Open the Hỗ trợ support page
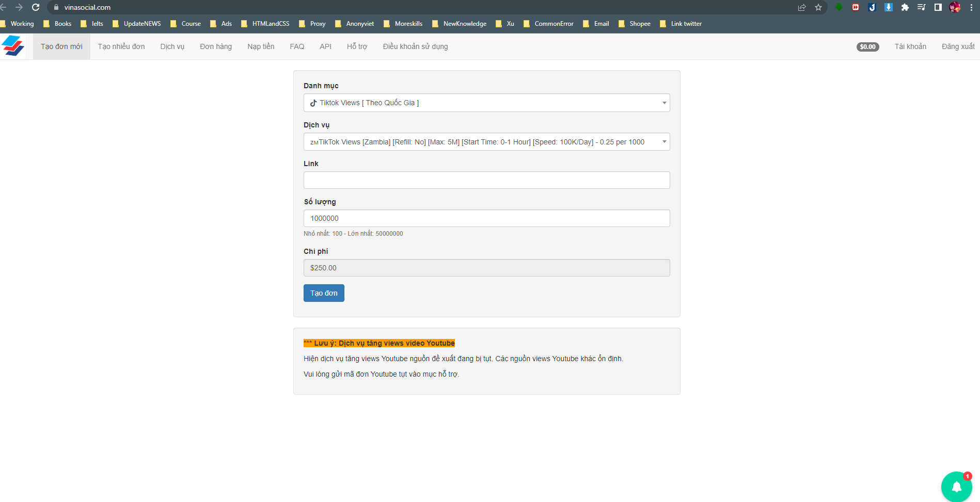 pyautogui.click(x=357, y=46)
